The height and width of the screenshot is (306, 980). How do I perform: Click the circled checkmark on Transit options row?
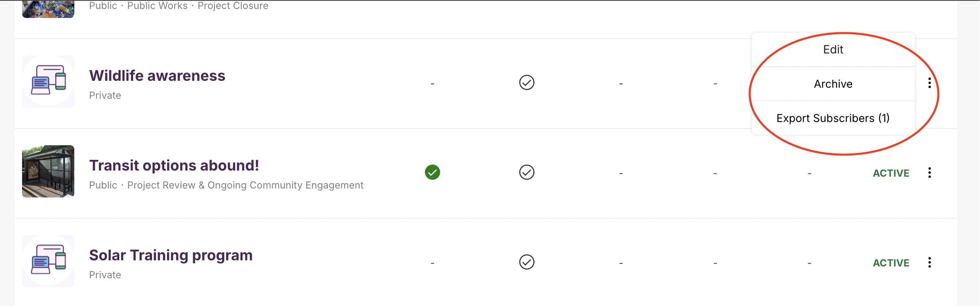527,172
